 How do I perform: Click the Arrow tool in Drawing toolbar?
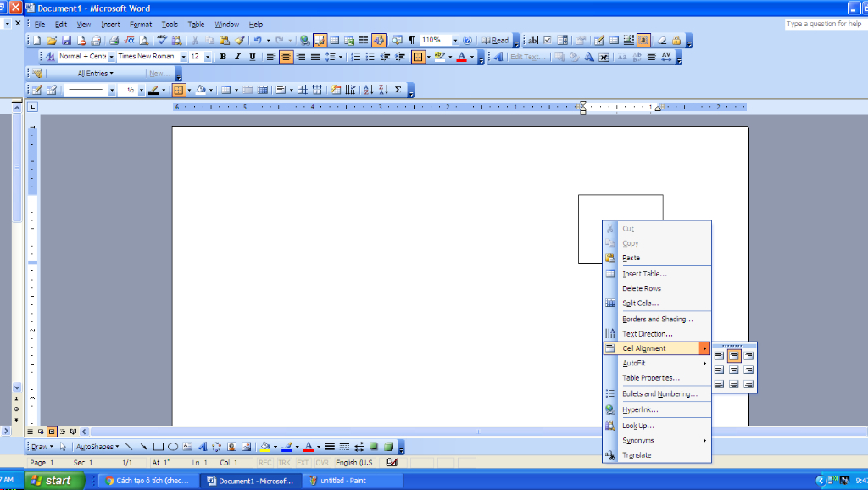pyautogui.click(x=143, y=447)
